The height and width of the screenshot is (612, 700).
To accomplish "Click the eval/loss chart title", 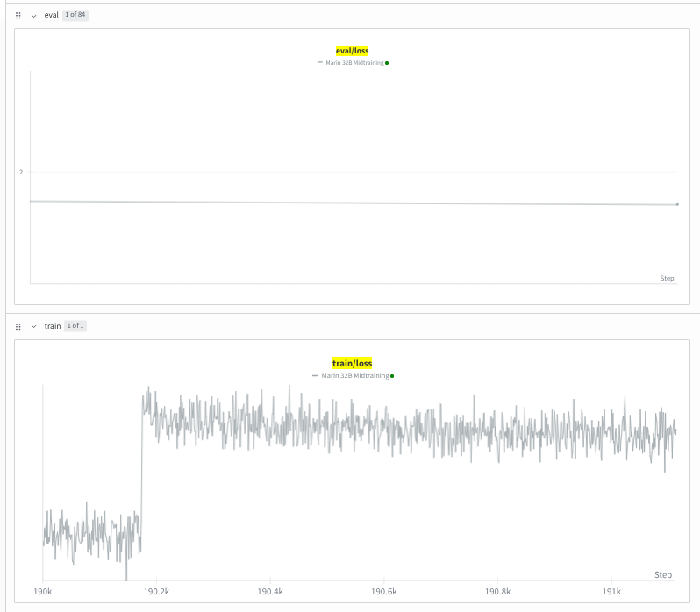I will 353,51.
